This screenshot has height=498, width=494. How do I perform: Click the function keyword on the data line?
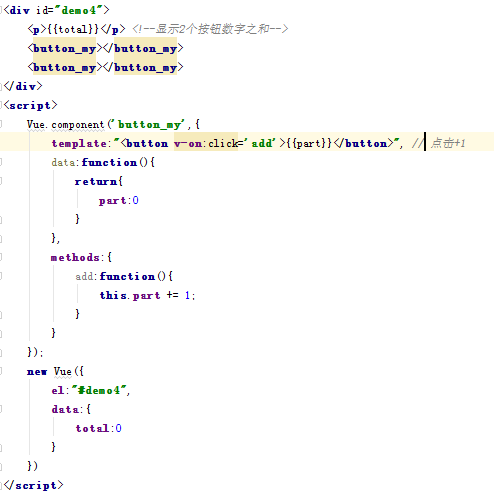tap(109, 163)
